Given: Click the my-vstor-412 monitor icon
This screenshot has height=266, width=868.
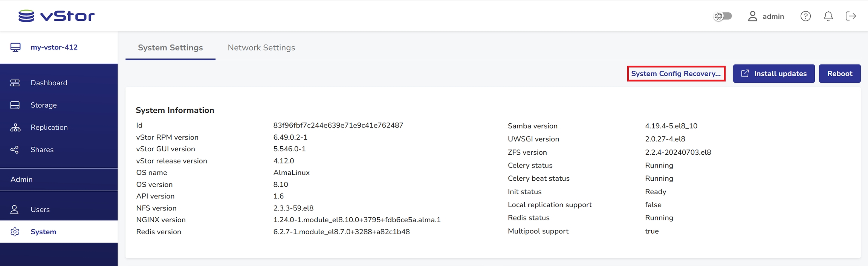Looking at the screenshot, I should click(15, 47).
